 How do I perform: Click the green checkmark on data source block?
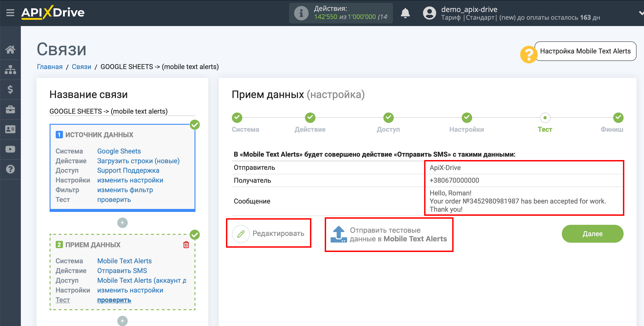click(x=195, y=125)
